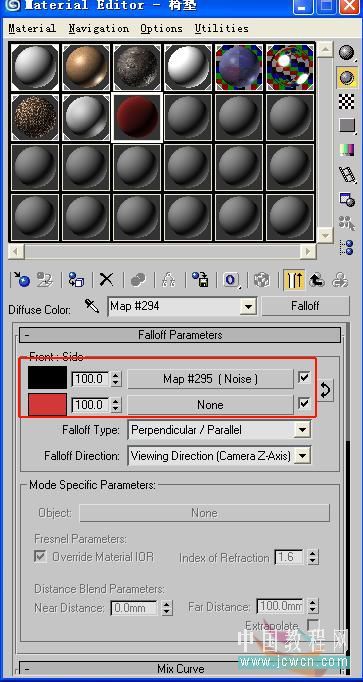Click the Falloff map type button

[305, 306]
